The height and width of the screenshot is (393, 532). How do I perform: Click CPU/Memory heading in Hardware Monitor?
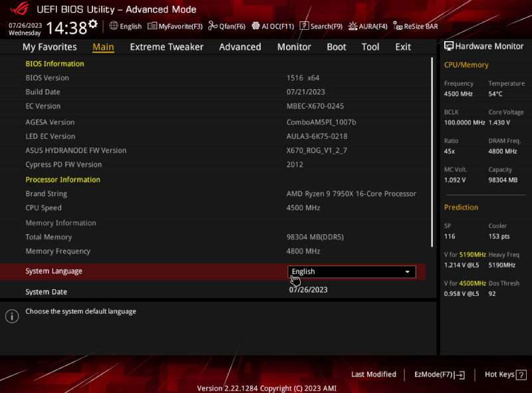(x=466, y=65)
